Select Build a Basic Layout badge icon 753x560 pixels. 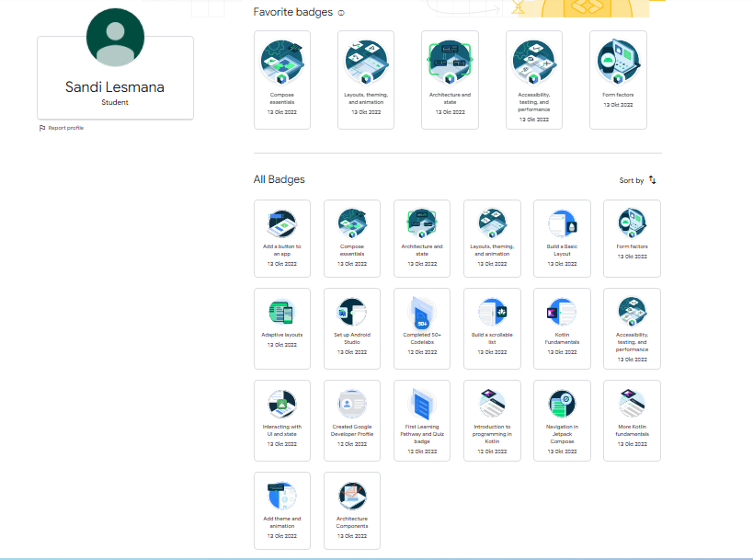(x=563, y=223)
